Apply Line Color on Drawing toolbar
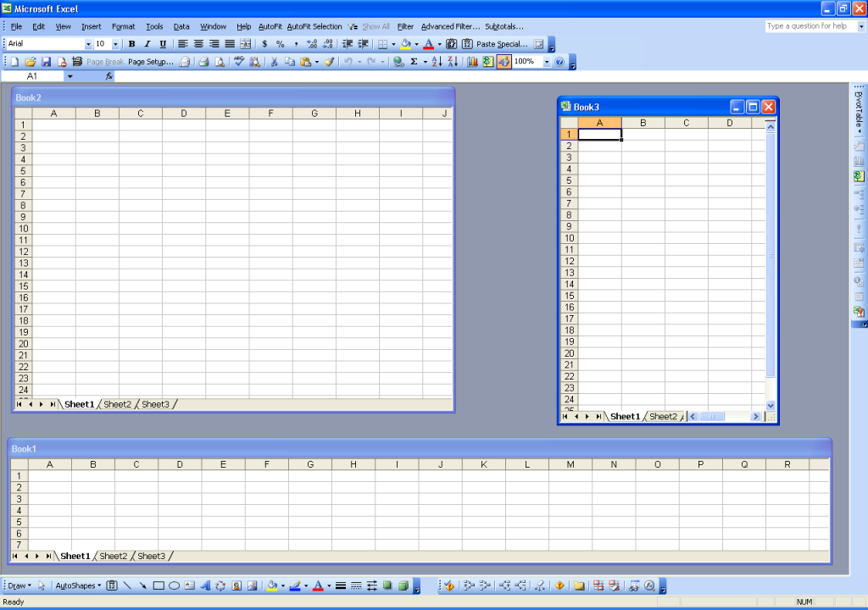 click(295, 585)
